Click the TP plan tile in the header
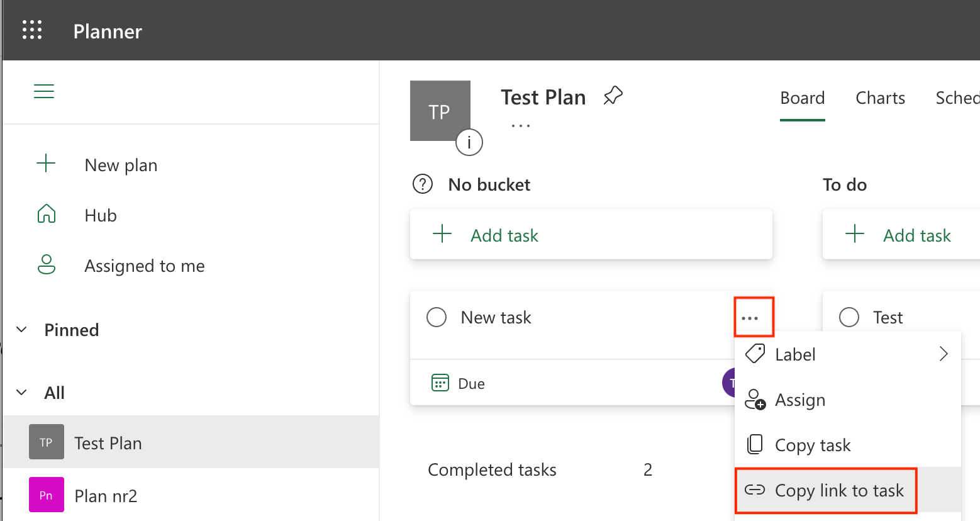The width and height of the screenshot is (980, 521). (x=440, y=111)
